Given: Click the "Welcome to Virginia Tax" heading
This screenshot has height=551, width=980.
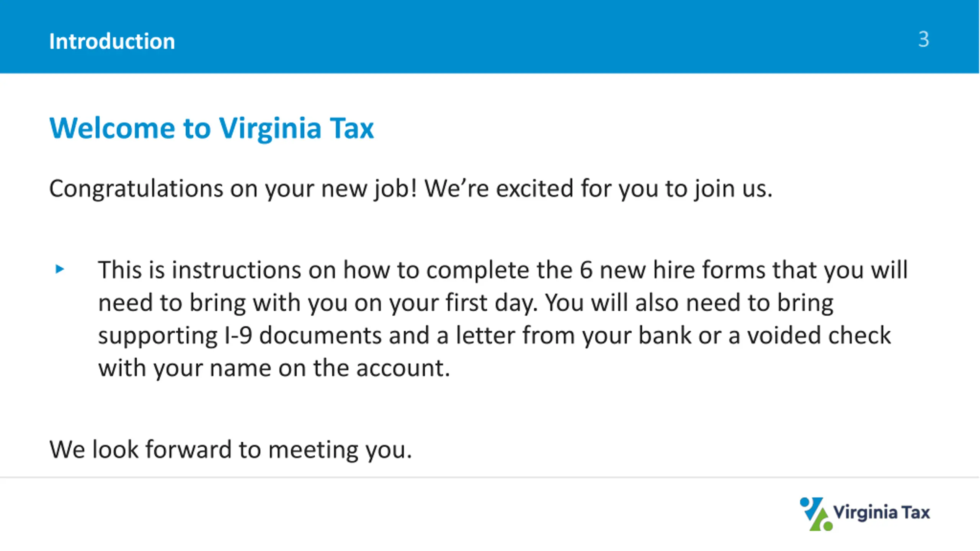Looking at the screenshot, I should click(x=211, y=128).
